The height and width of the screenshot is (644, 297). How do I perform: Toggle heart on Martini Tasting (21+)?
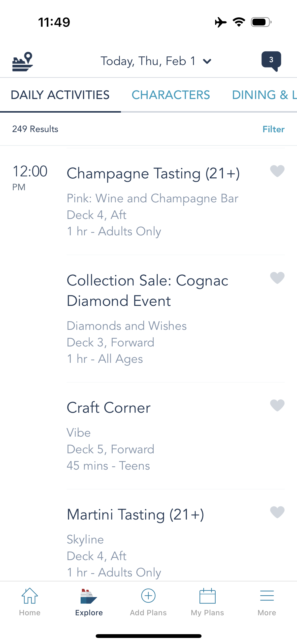(x=277, y=512)
